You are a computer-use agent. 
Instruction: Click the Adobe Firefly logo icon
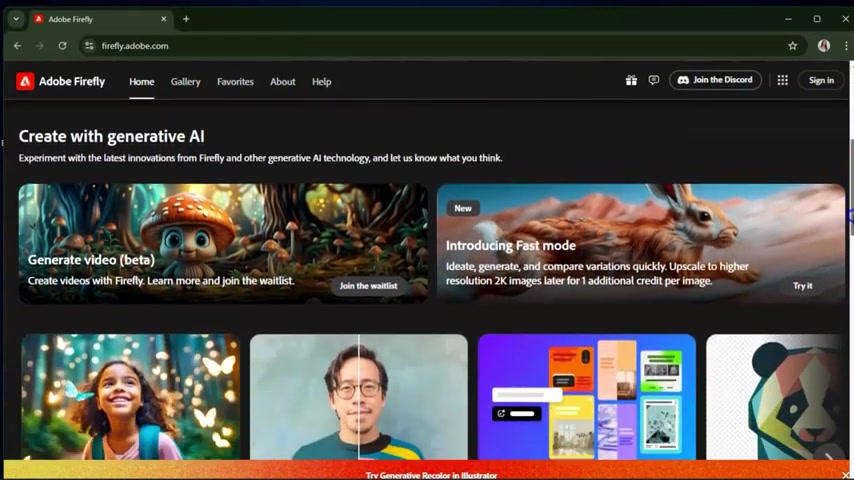point(25,81)
